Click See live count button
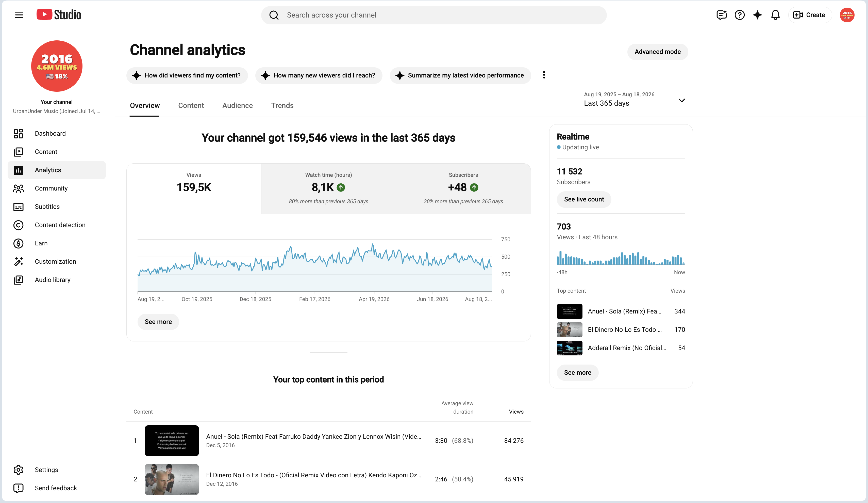The height and width of the screenshot is (503, 868). click(x=584, y=199)
